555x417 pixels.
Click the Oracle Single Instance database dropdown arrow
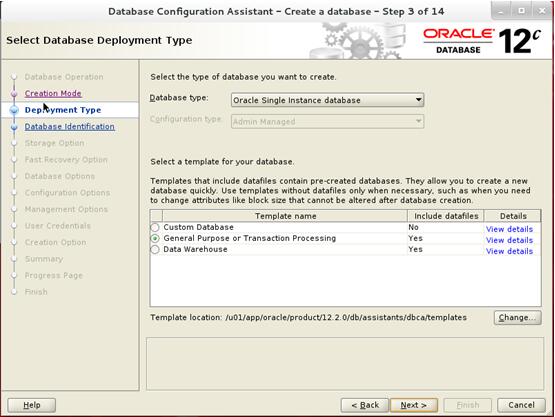click(x=418, y=100)
